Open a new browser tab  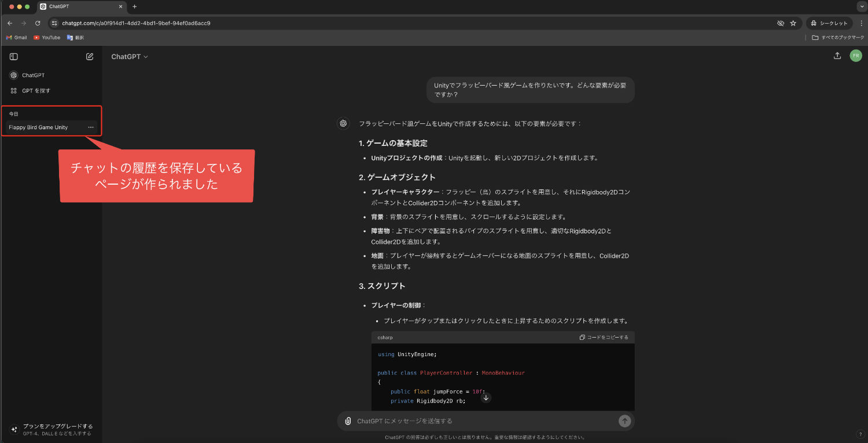click(135, 6)
